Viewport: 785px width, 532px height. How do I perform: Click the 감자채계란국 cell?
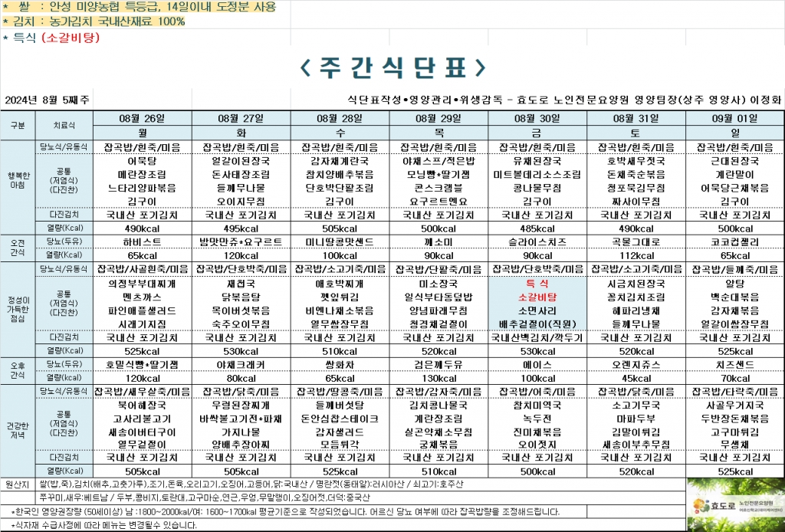(340, 161)
